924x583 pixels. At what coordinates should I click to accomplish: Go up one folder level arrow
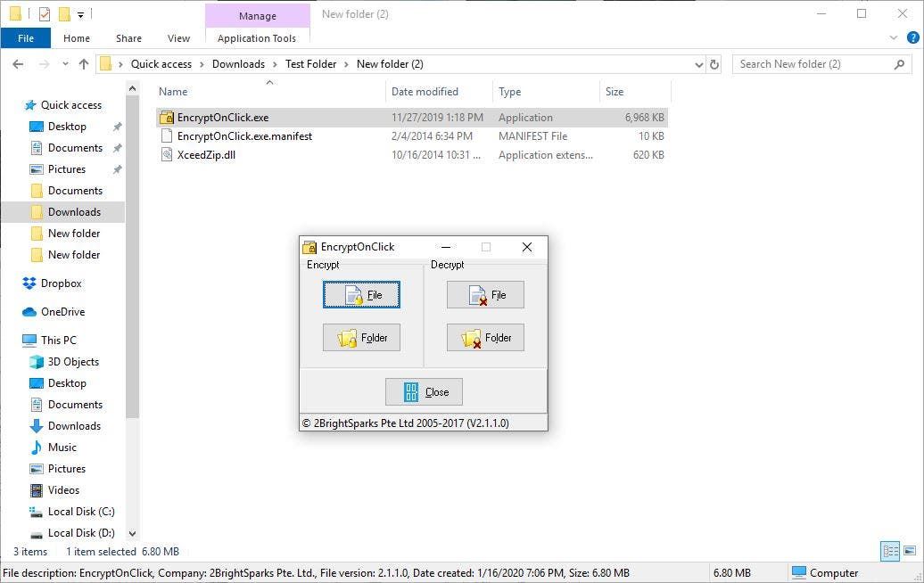84,64
